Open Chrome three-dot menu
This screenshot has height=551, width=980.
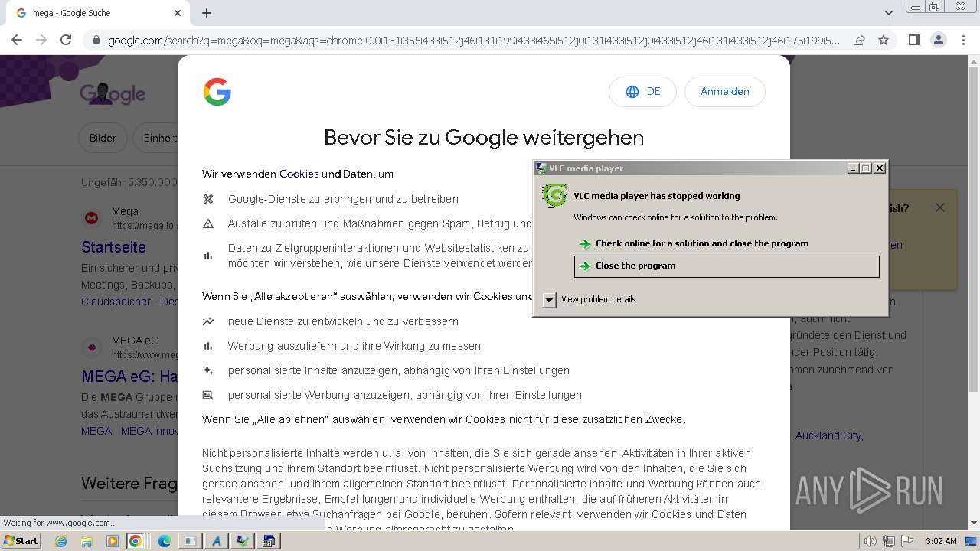tap(963, 40)
